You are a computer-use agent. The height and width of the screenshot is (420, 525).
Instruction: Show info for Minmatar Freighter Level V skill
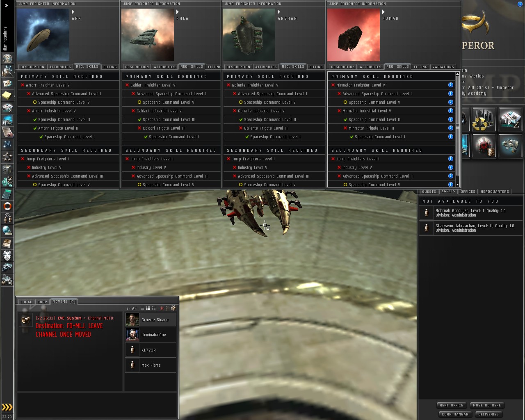[451, 85]
